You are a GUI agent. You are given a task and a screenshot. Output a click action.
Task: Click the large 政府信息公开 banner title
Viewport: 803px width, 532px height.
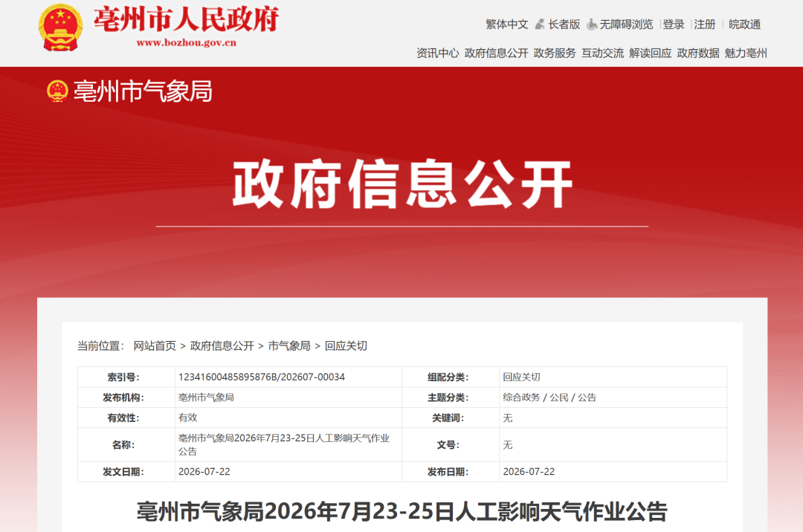point(402,184)
